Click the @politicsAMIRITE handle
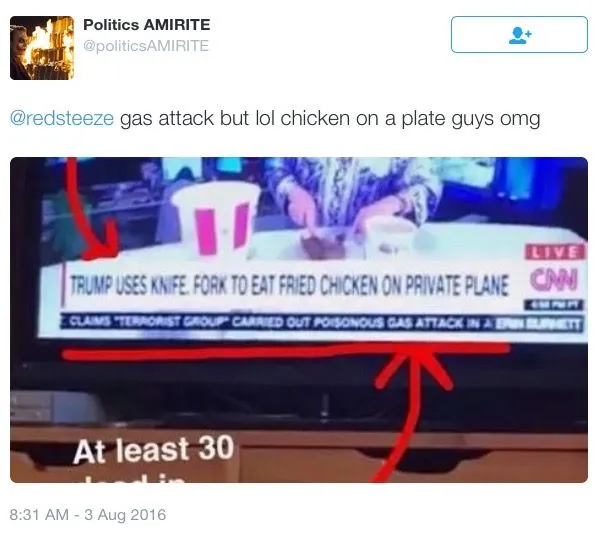Viewport: 597px width, 537px height. pos(146,46)
